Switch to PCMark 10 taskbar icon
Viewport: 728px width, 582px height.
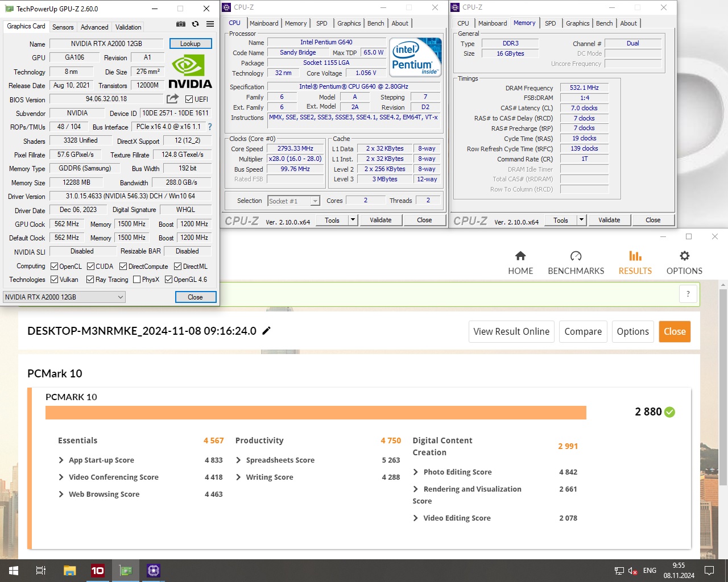[97, 571]
